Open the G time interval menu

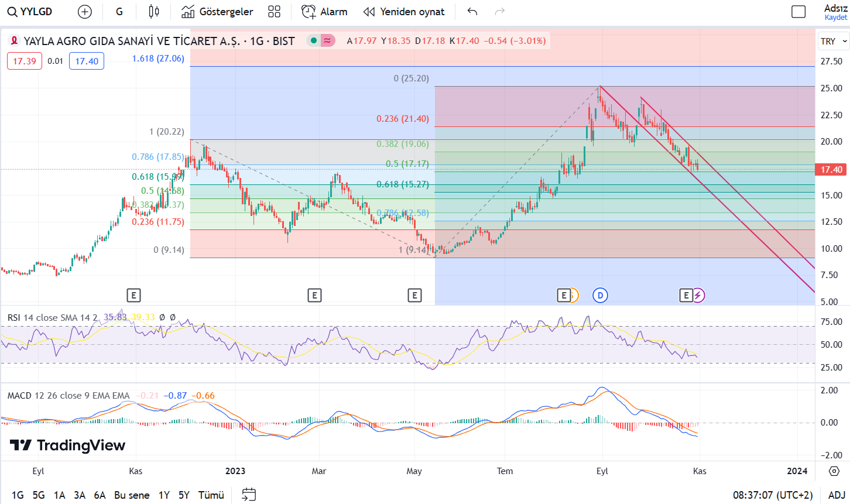[x=119, y=12]
